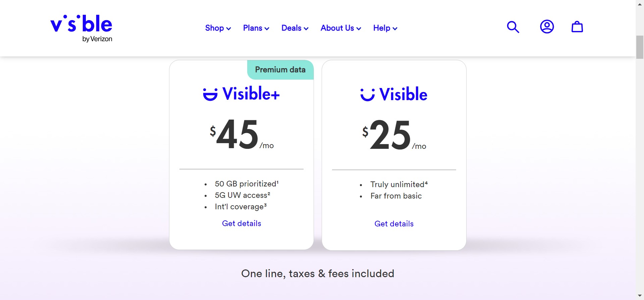
Task: Click the Visible by Verizon logo
Action: [81, 28]
